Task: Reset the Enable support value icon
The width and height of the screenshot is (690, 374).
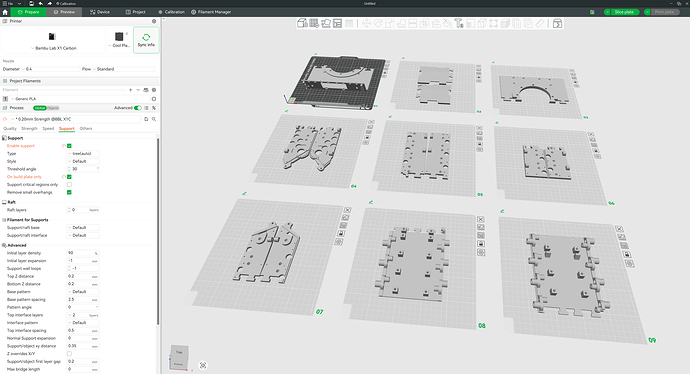Action: click(64, 146)
